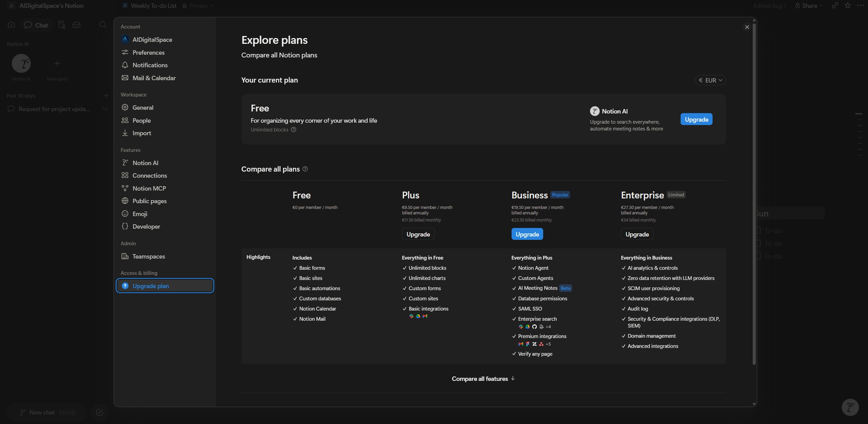This screenshot has width=868, height=424.
Task: Open Import settings
Action: point(165,133)
